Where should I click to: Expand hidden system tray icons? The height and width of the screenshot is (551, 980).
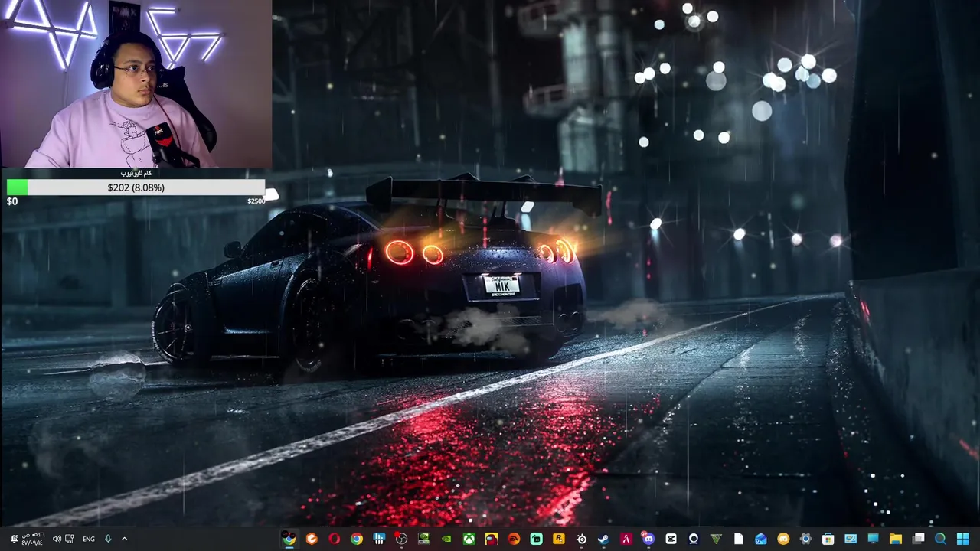coord(124,539)
